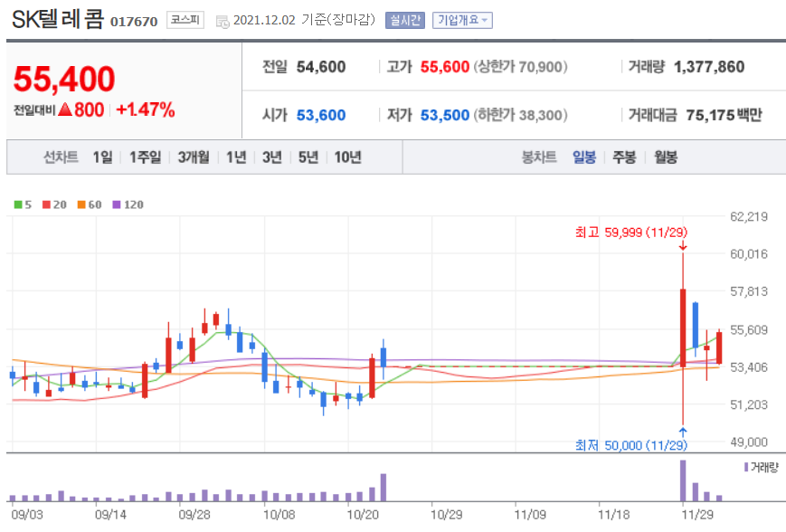786x532 pixels.
Task: Switch to the 월봉 candle chart
Action: coord(666,157)
